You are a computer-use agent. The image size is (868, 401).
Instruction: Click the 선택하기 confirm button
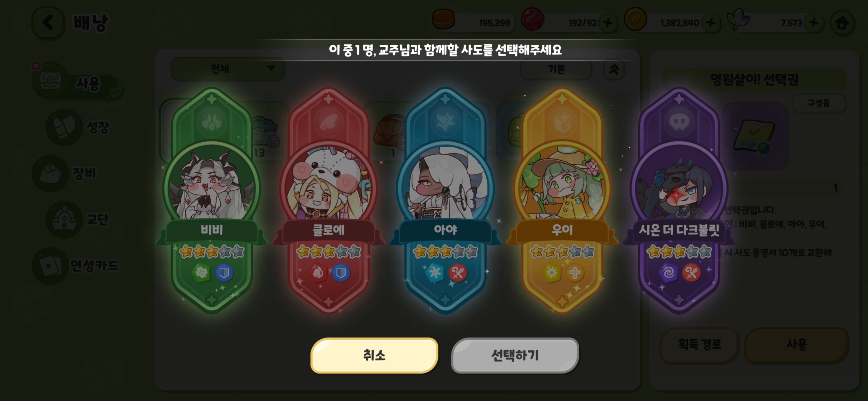tap(515, 356)
